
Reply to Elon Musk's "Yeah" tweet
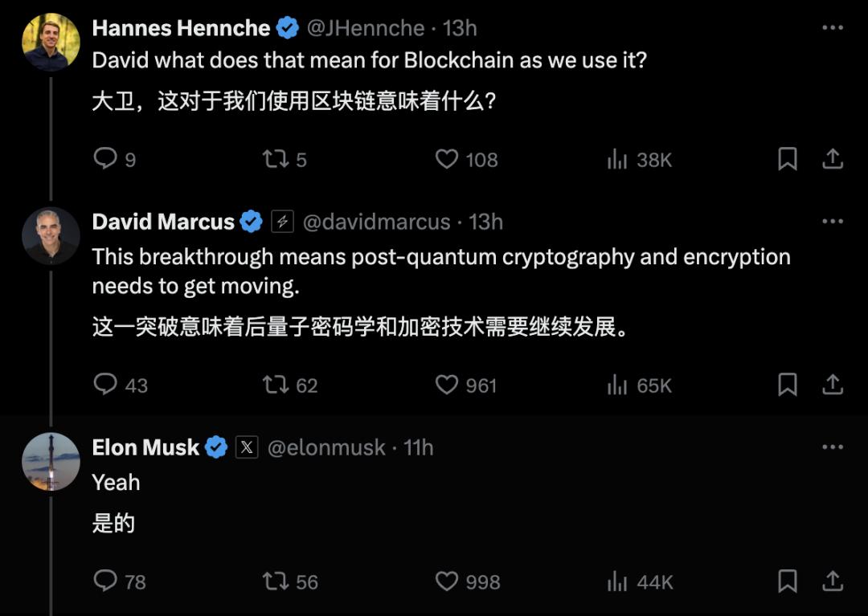(x=106, y=581)
